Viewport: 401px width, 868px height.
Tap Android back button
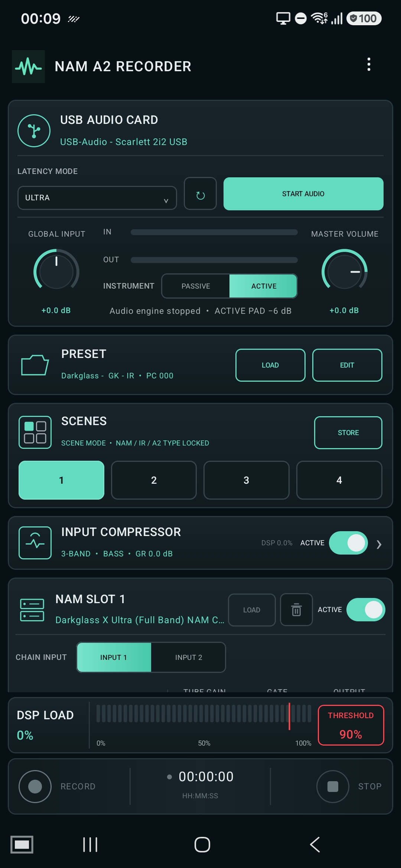click(x=315, y=845)
